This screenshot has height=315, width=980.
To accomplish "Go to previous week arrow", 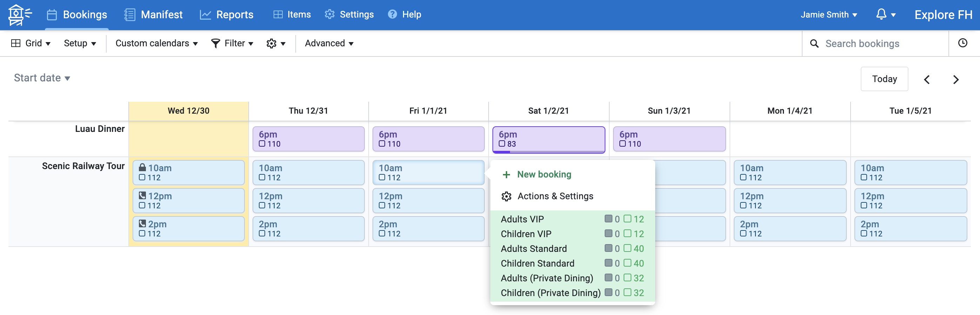I will 927,79.
